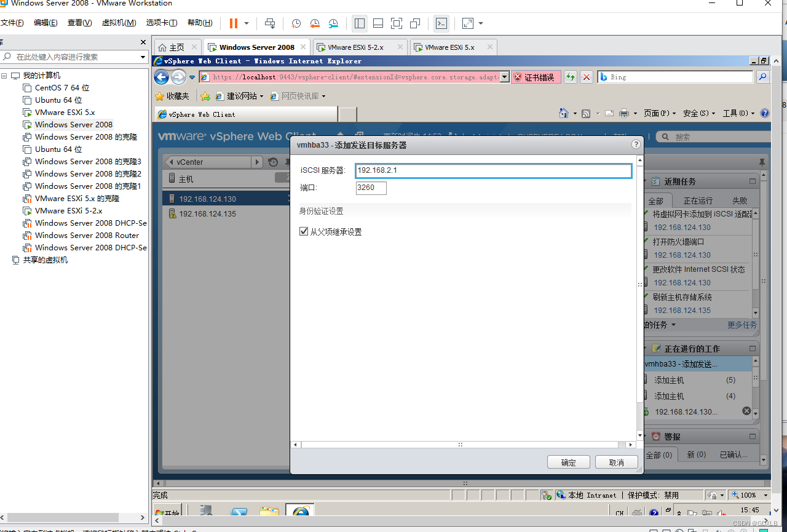Send Ctrl+Alt+Del to virtual machine icon
The image size is (787, 532).
coord(270,23)
